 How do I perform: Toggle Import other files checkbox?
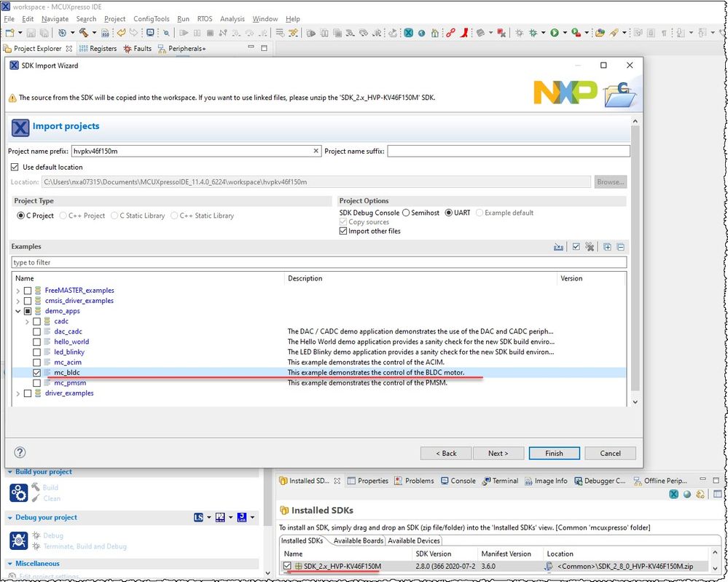pos(343,231)
